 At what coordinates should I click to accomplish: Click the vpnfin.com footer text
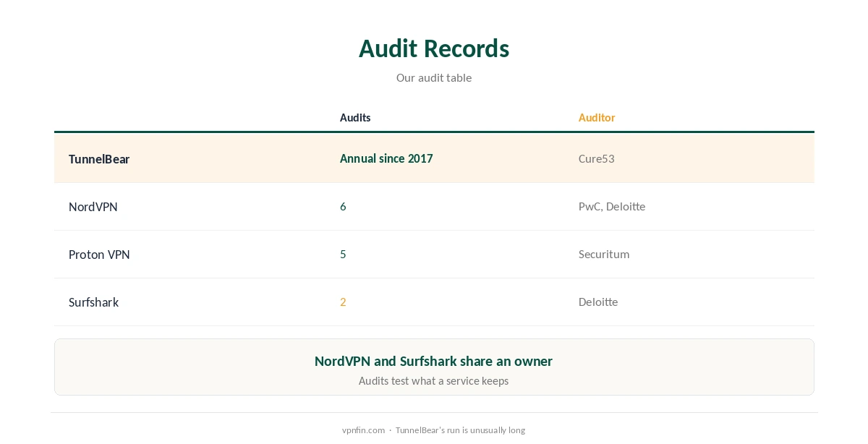click(x=363, y=430)
